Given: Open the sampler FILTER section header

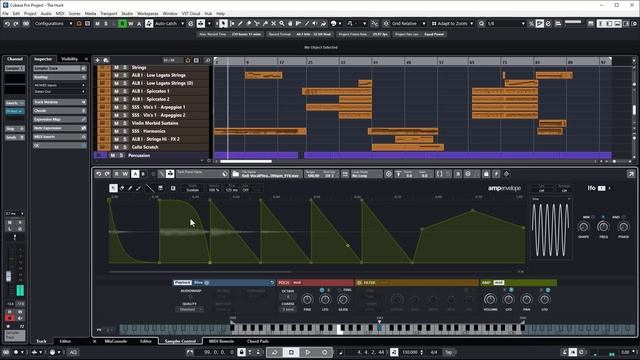Looking at the screenshot, I should 416,282.
